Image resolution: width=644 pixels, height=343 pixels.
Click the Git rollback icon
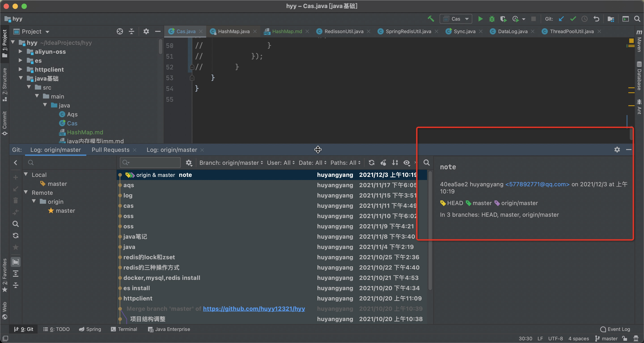point(596,19)
